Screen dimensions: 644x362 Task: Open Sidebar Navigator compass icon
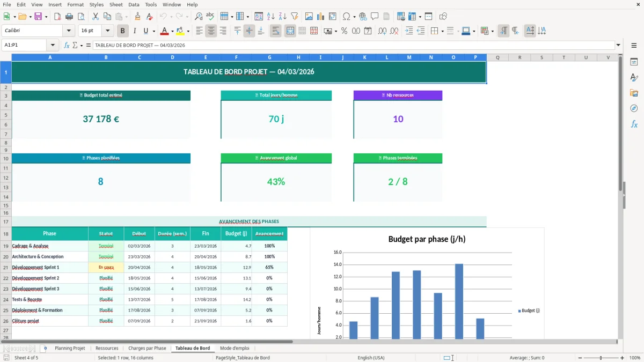tap(634, 109)
